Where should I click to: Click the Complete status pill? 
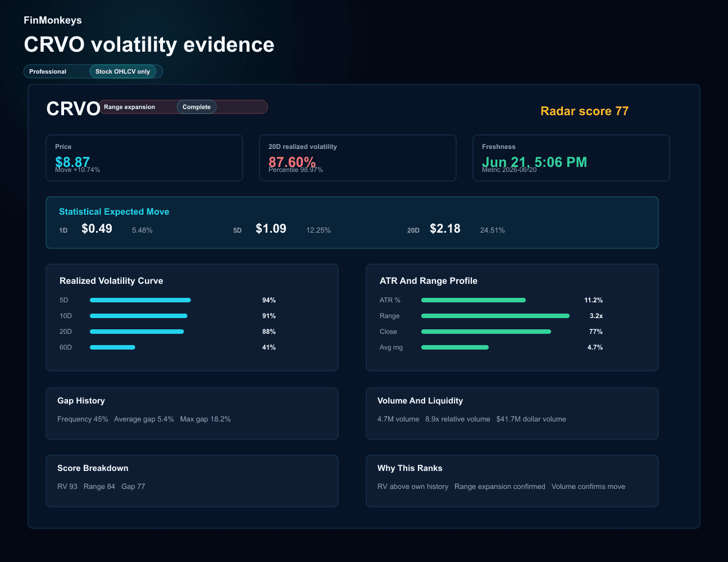[x=197, y=107]
